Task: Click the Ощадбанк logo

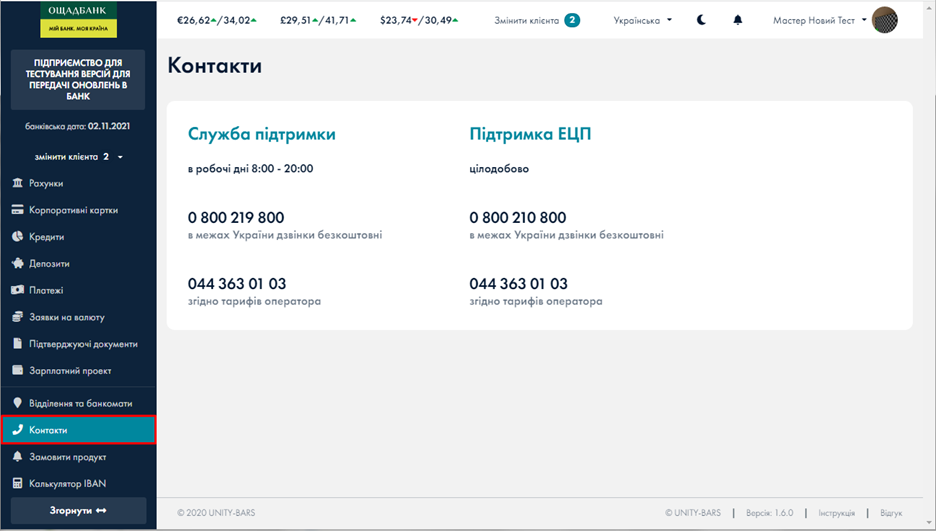Action: coord(78,20)
